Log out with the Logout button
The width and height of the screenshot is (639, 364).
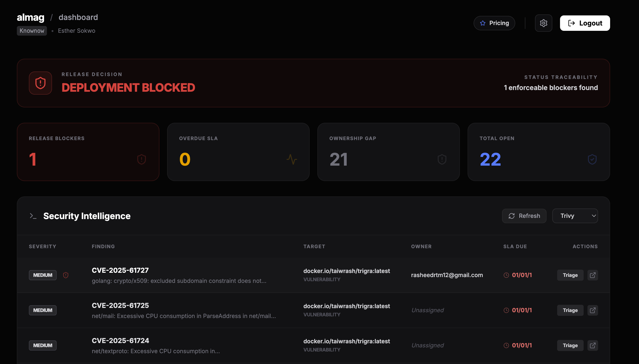pos(585,23)
